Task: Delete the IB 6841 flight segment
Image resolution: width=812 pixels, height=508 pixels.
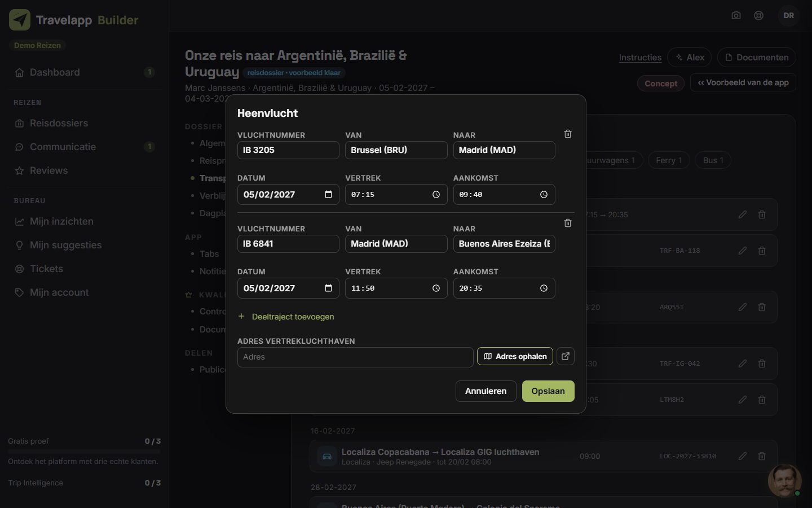Action: click(568, 223)
